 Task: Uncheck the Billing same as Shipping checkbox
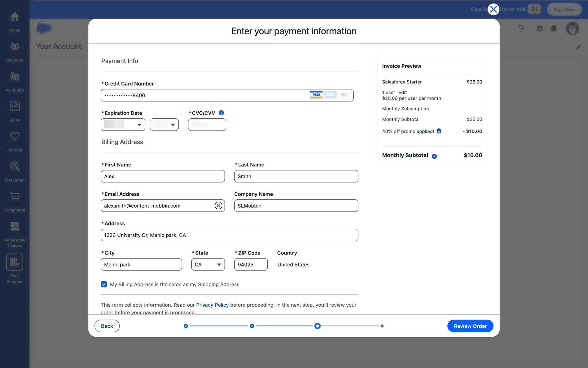tap(104, 284)
